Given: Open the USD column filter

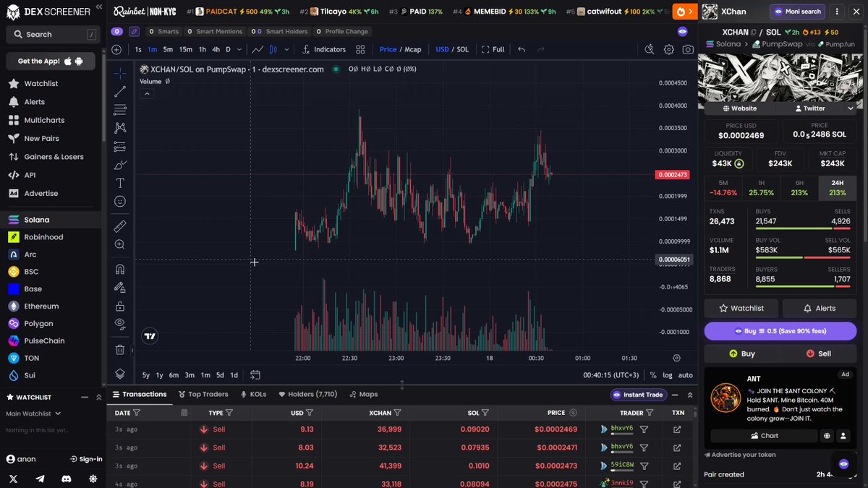Looking at the screenshot, I should tap(310, 413).
